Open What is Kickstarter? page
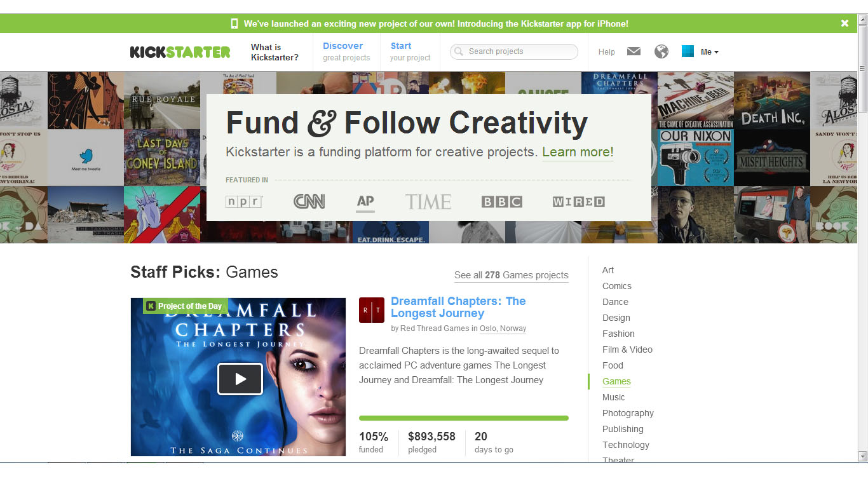 click(275, 52)
